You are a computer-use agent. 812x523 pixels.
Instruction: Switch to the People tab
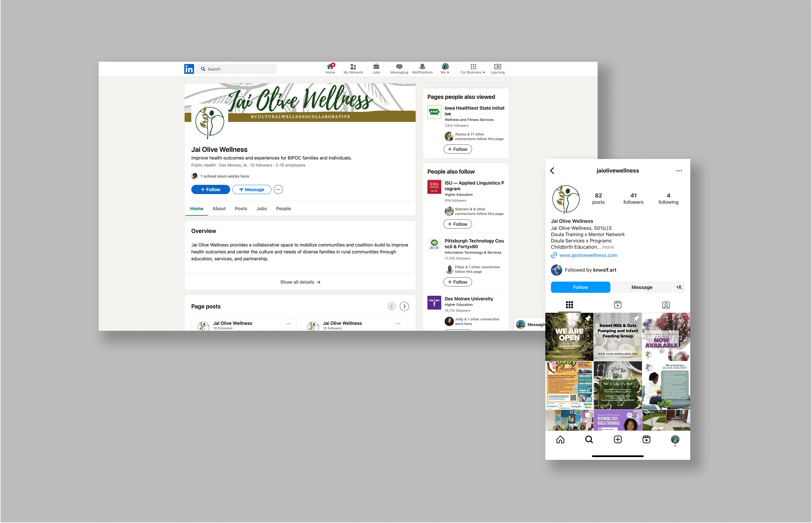pos(283,208)
